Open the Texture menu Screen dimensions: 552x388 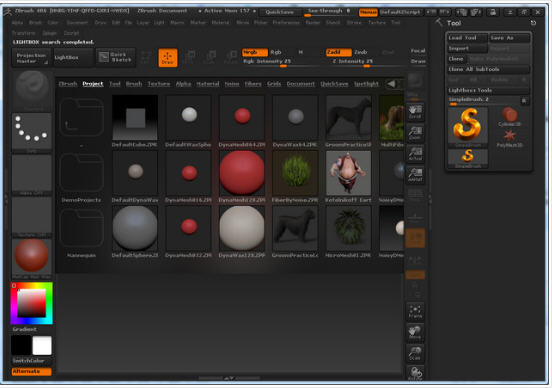point(377,23)
